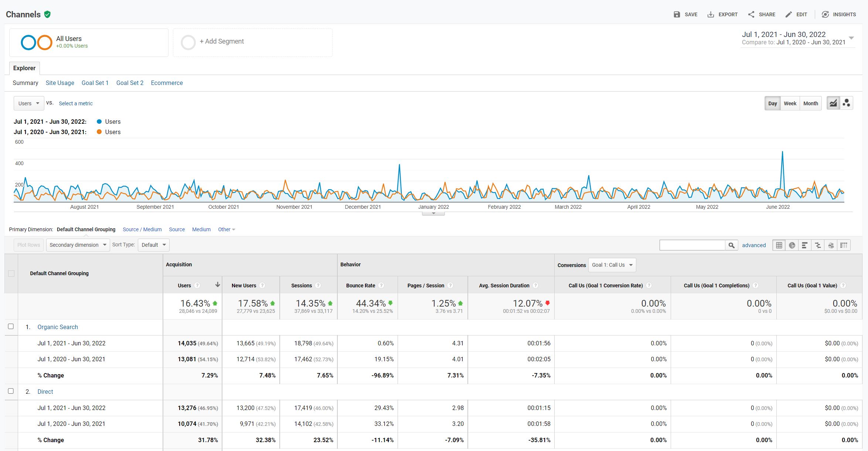Image resolution: width=868 pixels, height=451 pixels.
Task: Click the Default Channel Grouping dimension label
Action: (x=86, y=229)
